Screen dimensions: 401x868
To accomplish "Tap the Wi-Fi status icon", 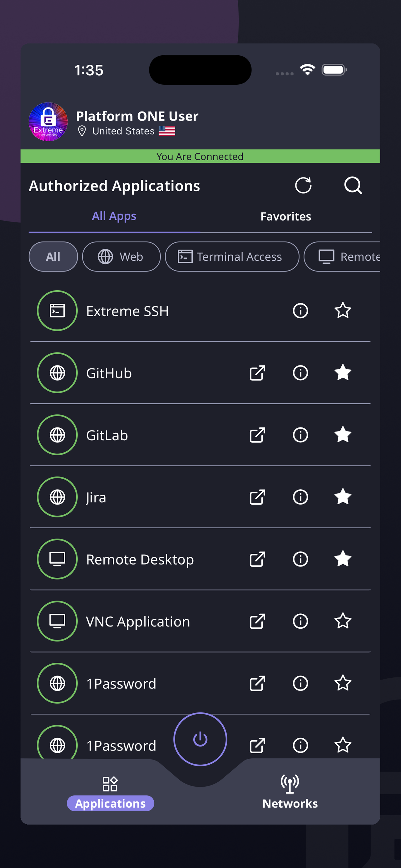I will point(307,70).
